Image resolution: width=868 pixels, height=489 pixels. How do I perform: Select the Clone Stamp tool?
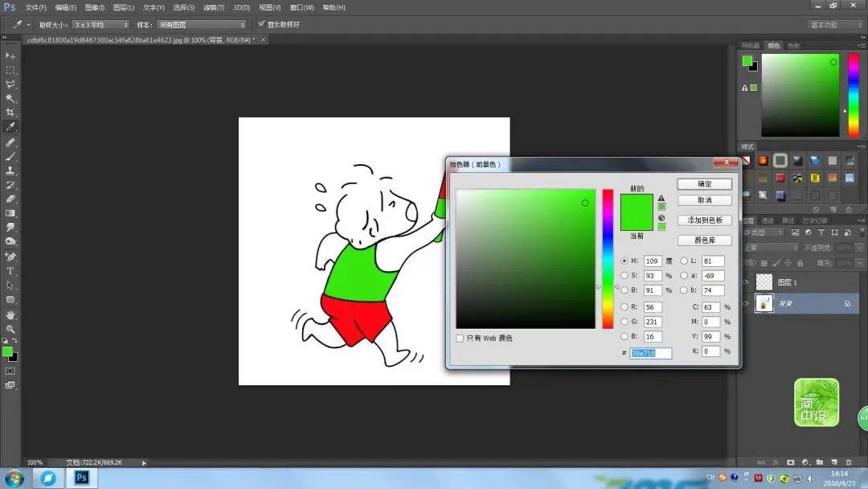point(10,171)
